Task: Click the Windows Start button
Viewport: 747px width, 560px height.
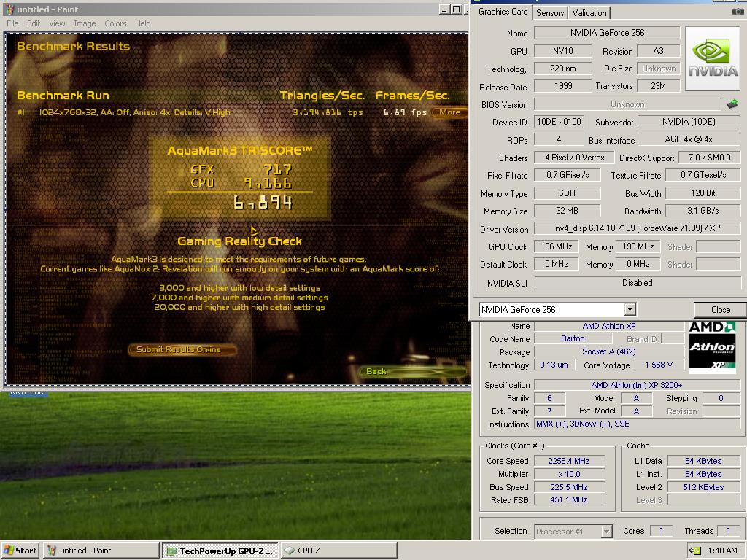Action: (x=20, y=551)
